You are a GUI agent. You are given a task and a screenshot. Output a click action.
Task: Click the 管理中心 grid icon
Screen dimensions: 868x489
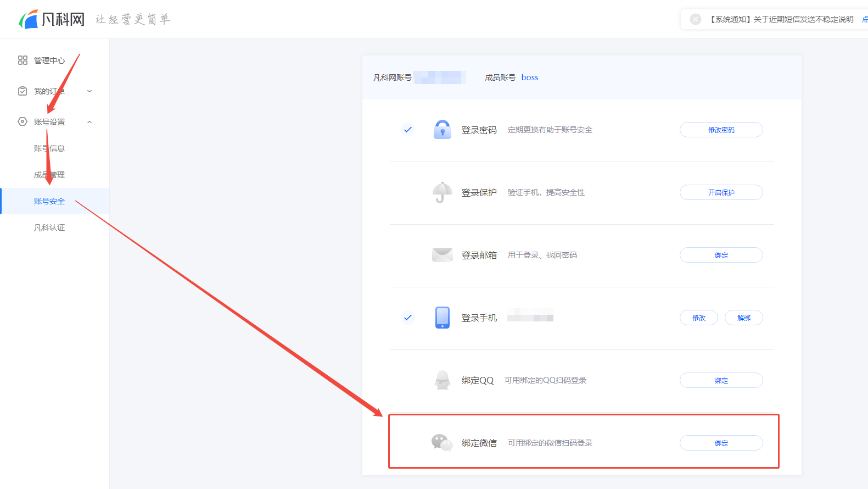[23, 60]
